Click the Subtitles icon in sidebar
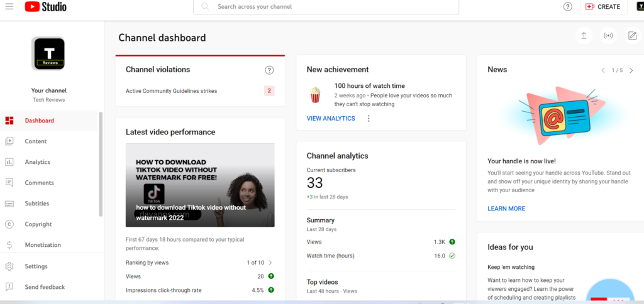This screenshot has width=644, height=304. (9, 204)
